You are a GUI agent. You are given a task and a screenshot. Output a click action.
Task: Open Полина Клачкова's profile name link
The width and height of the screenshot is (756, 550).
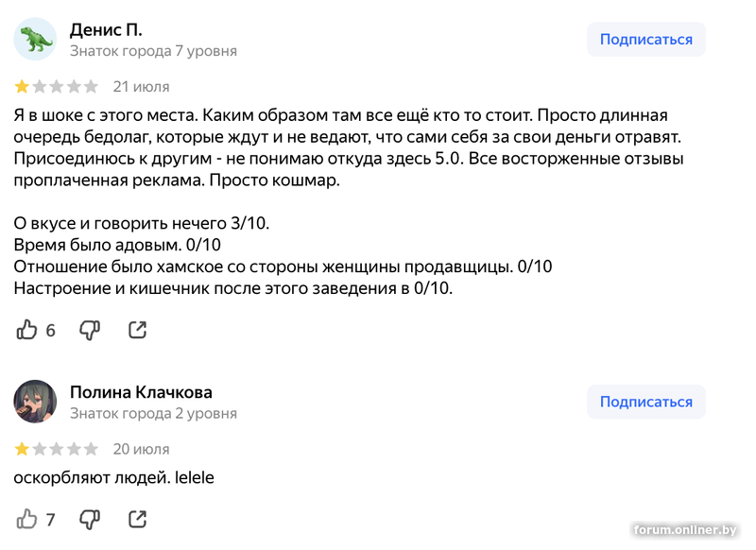pyautogui.click(x=141, y=391)
